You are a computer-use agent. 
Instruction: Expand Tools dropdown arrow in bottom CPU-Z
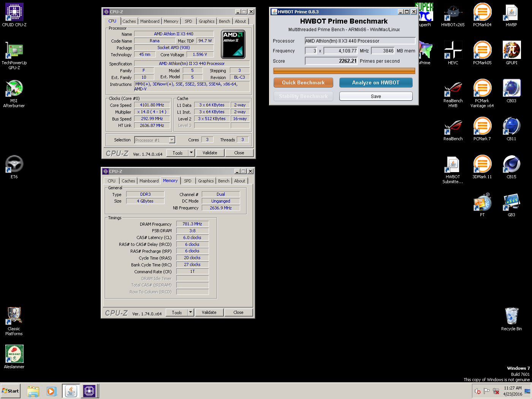(x=190, y=312)
